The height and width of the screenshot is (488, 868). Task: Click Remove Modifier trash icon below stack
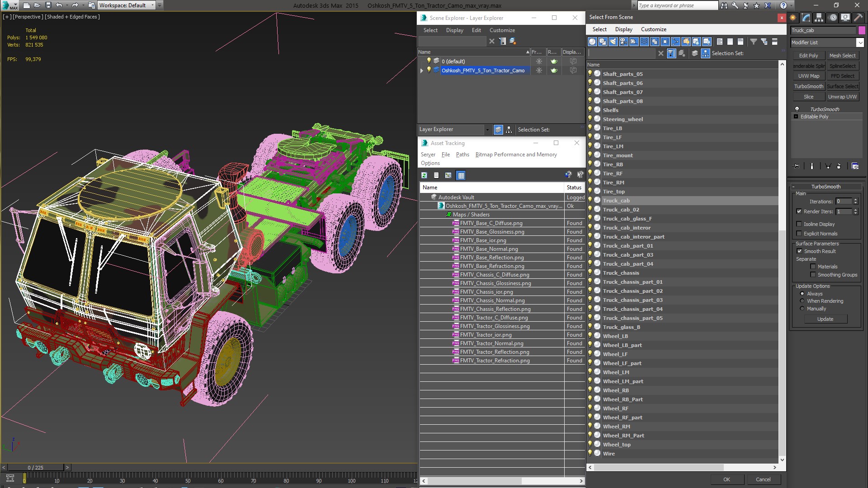click(839, 166)
